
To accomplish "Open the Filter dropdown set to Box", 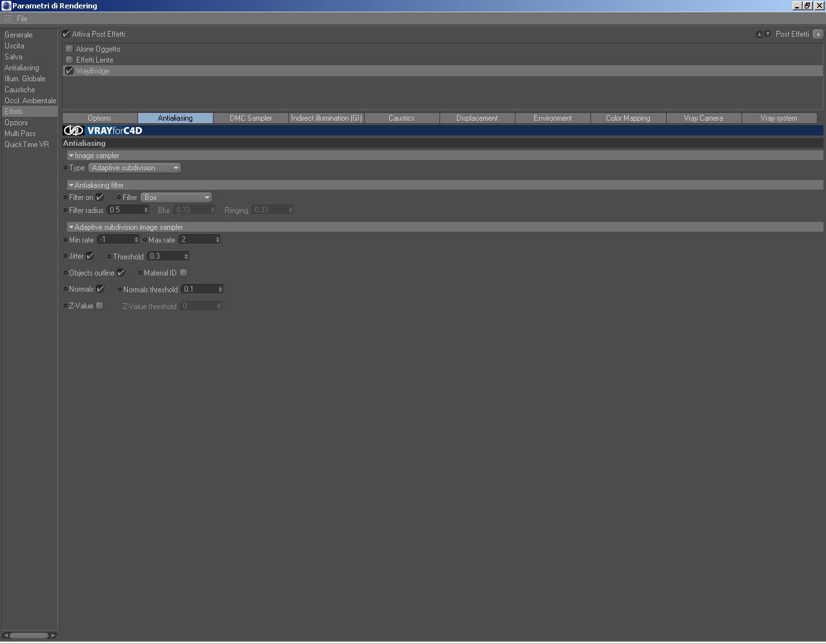I will point(177,197).
